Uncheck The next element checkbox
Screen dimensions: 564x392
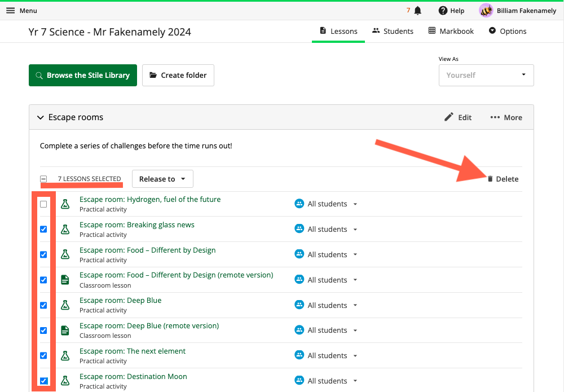coord(43,356)
